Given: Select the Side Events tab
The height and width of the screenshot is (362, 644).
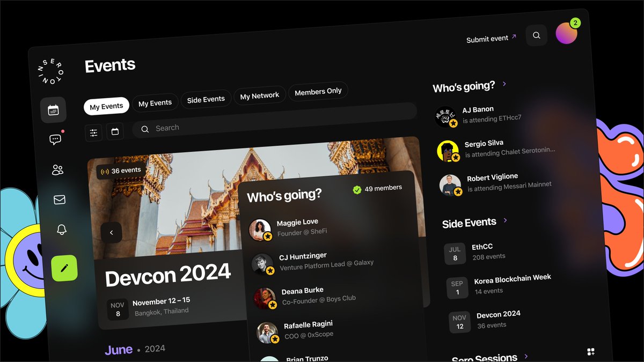Looking at the screenshot, I should pos(206,99).
